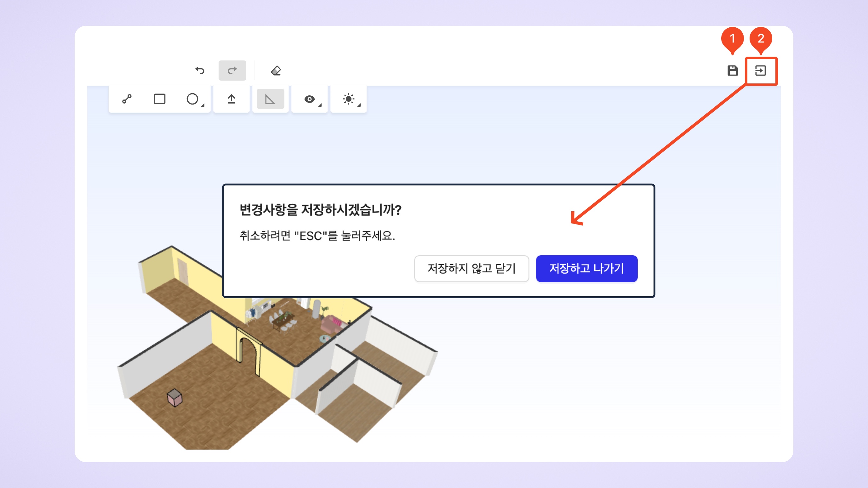Expand the eye visibility options arrow

click(320, 106)
